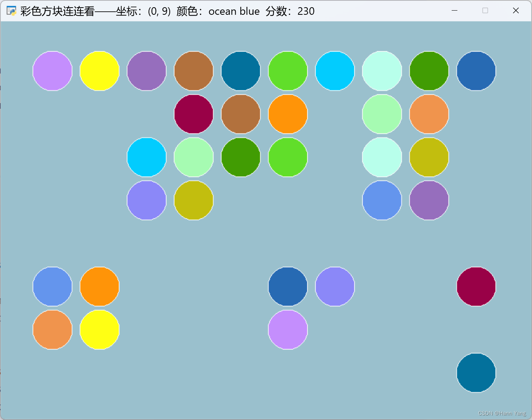This screenshot has width=532, height=420.
Task: Pick the olive circle beside the periwinkle one
Action: point(194,200)
